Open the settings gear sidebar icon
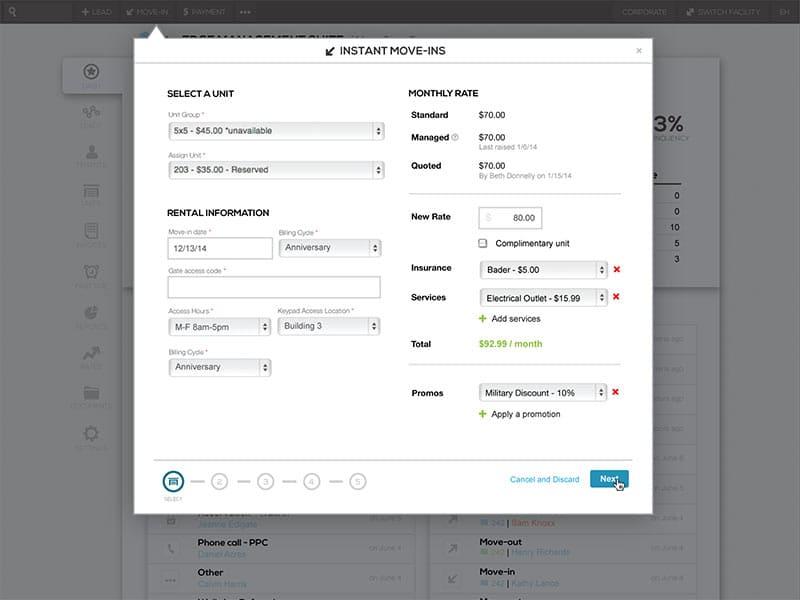Screen dimensions: 800x600 click(x=91, y=434)
